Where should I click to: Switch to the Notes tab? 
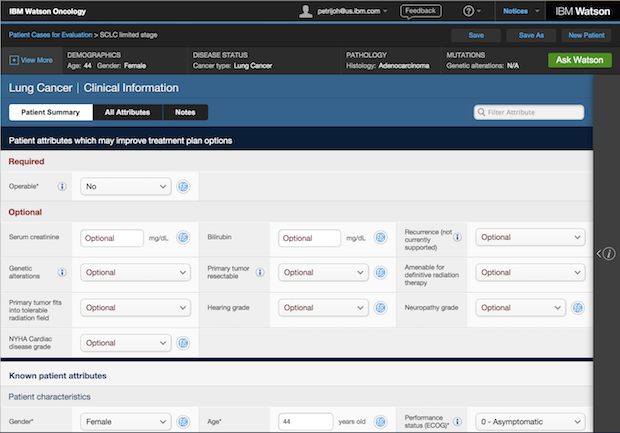185,112
